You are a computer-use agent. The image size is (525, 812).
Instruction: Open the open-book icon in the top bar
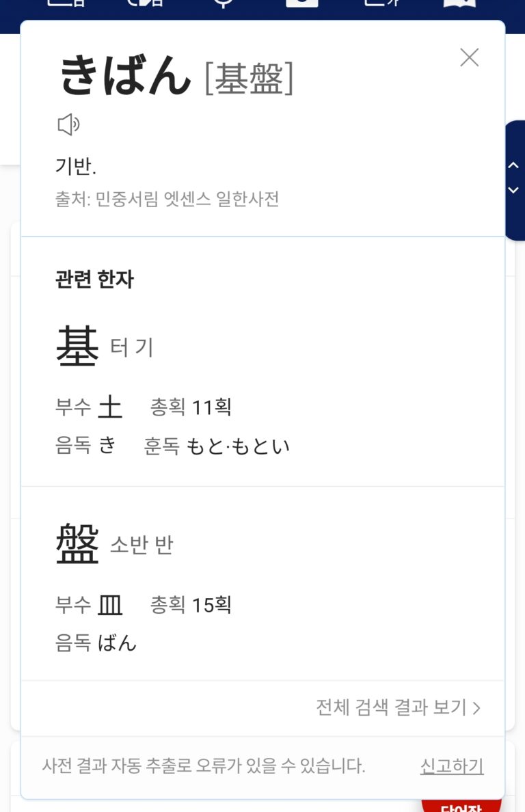pyautogui.click(x=459, y=4)
